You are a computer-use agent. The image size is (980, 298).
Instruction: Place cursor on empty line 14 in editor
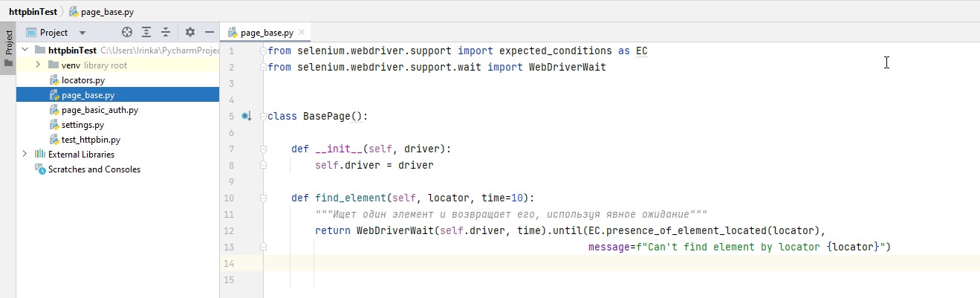pyautogui.click(x=520, y=264)
